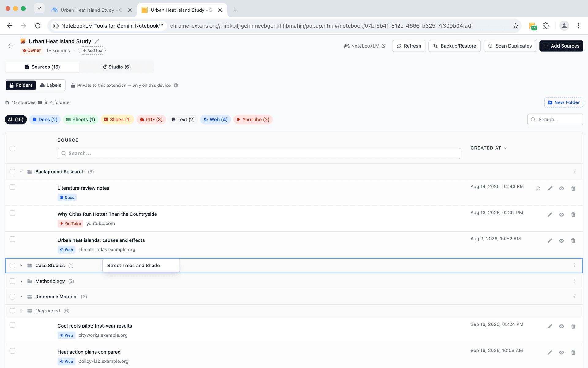Open the Scan Duplicates tool
The width and height of the screenshot is (588, 368).
point(510,46)
